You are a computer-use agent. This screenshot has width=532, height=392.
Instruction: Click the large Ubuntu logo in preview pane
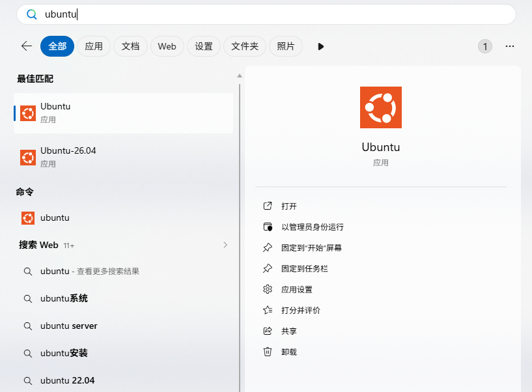click(381, 107)
